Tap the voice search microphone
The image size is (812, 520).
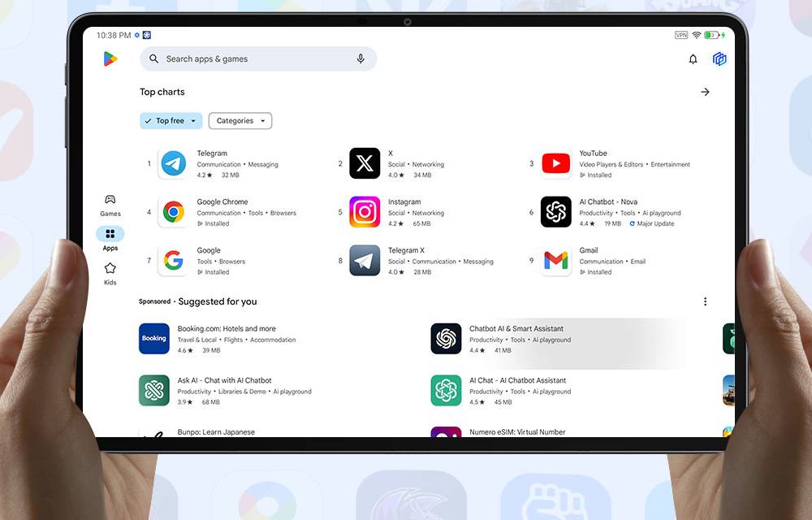point(361,59)
